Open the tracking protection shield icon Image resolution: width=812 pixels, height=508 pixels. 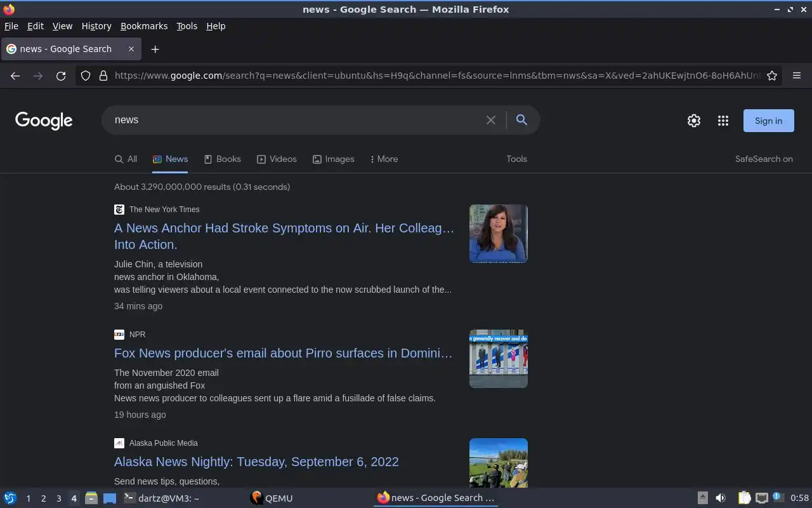click(86, 76)
